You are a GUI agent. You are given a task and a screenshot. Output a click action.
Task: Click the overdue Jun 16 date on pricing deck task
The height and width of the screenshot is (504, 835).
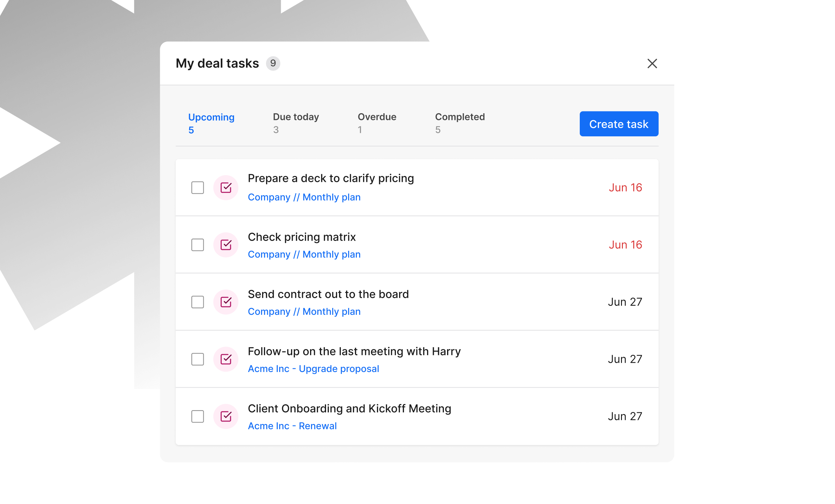coord(625,187)
